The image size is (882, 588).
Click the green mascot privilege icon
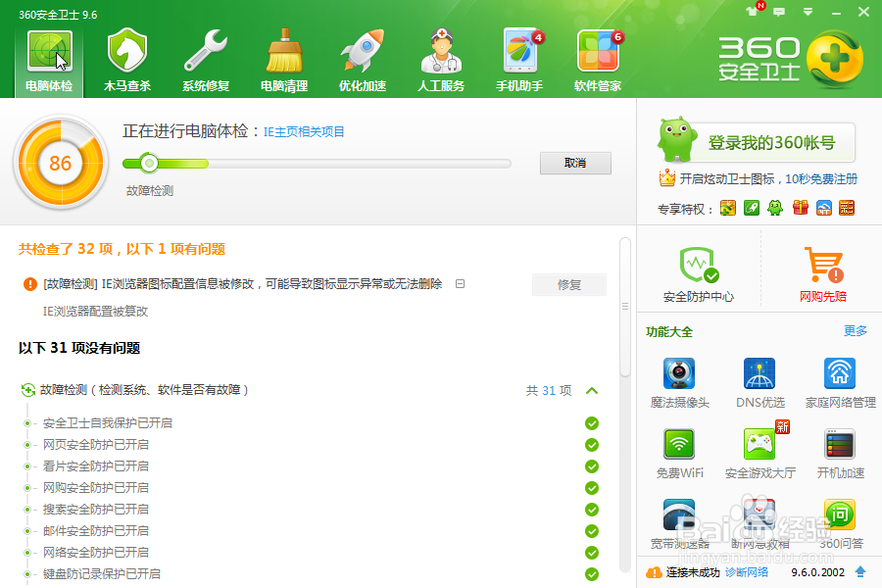pyautogui.click(x=775, y=208)
